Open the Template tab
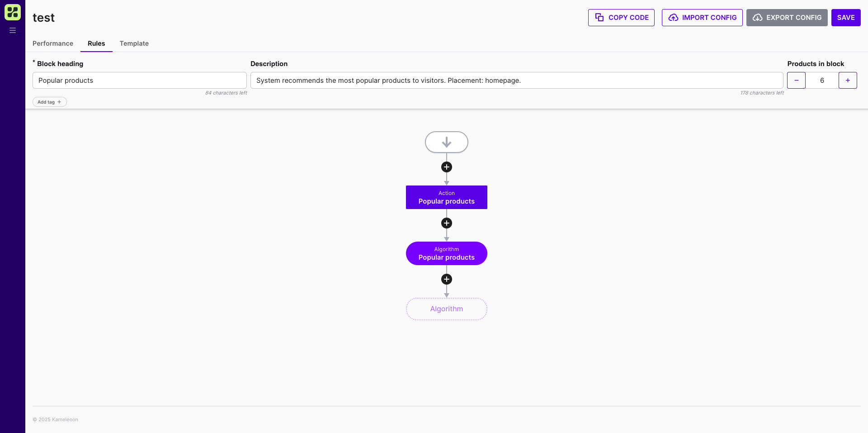Image resolution: width=868 pixels, height=433 pixels. pyautogui.click(x=134, y=43)
